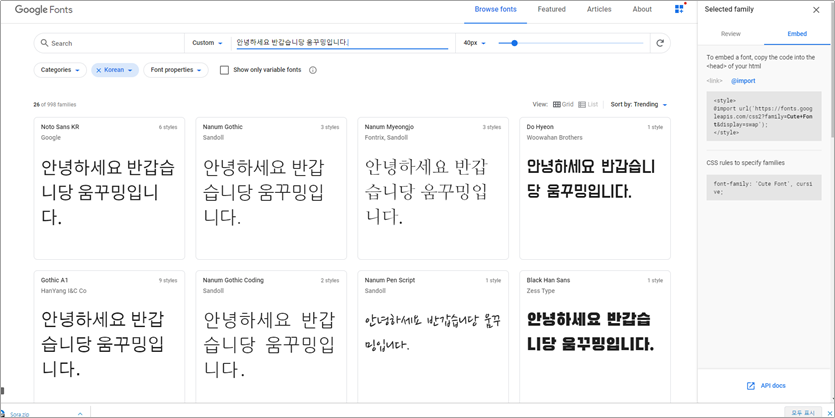Remove the Korean filter with the X icon
This screenshot has width=835, height=418.
[99, 70]
